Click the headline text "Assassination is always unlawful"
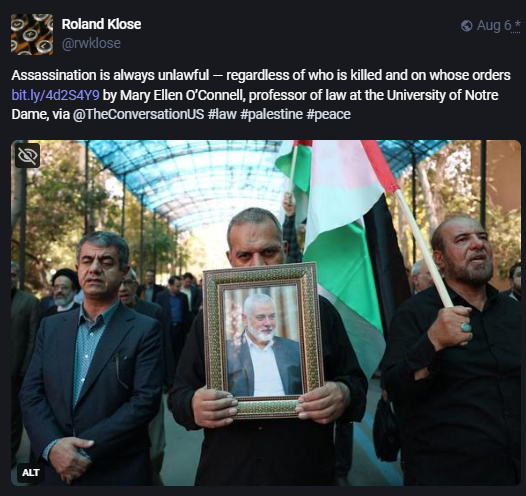This screenshot has width=526, height=496. 110,75
